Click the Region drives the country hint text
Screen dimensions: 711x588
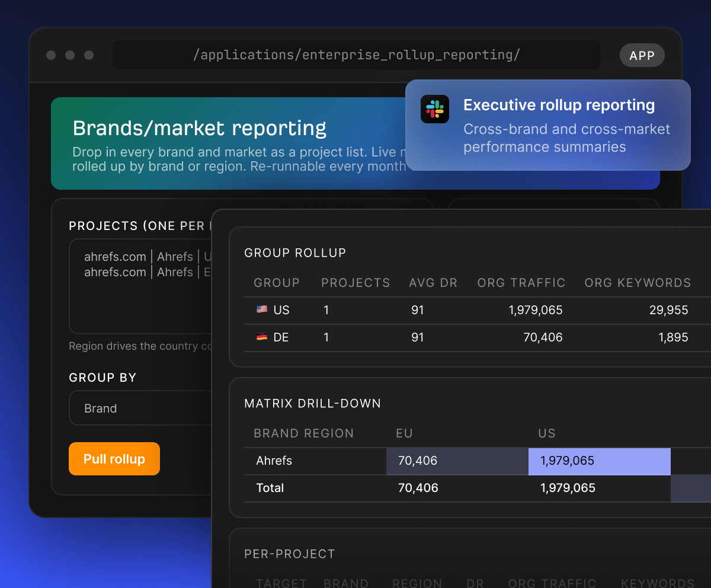click(x=140, y=346)
